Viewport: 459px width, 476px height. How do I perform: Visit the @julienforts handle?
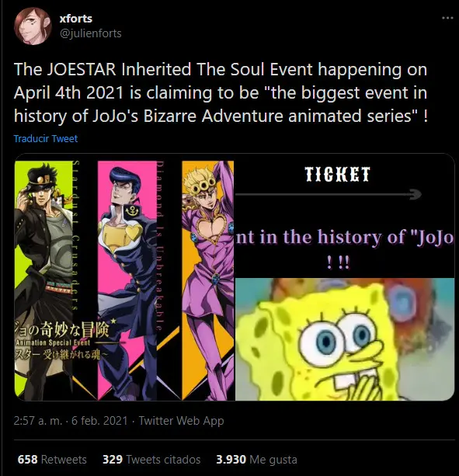[90, 33]
